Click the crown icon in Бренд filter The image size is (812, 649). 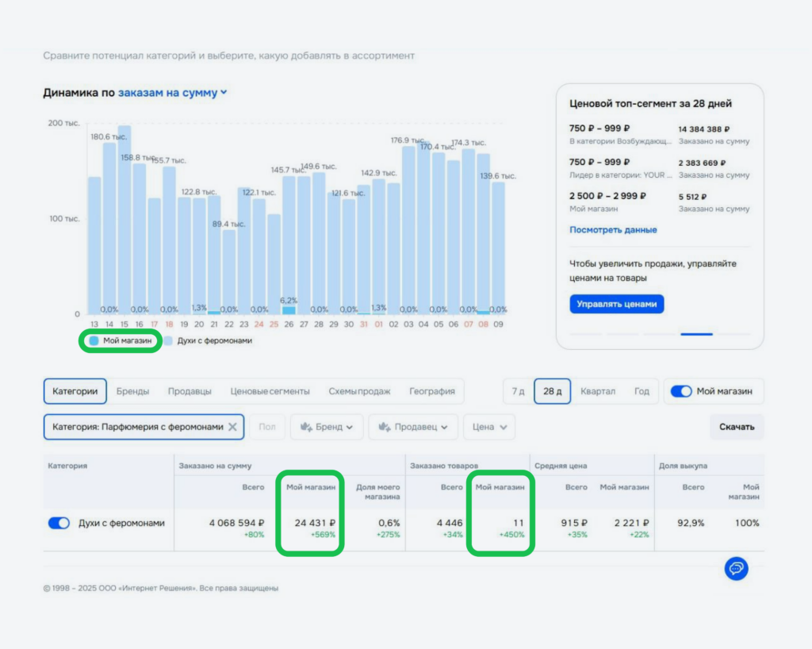pos(304,427)
